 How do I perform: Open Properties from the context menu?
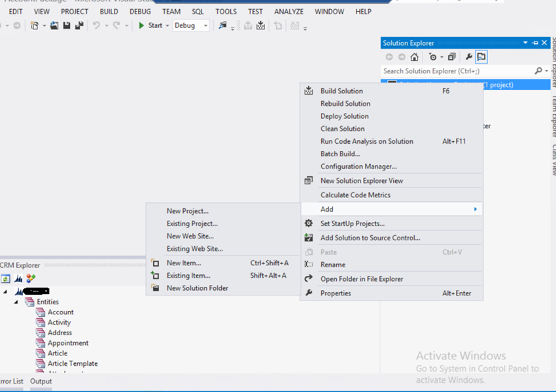pos(391,293)
